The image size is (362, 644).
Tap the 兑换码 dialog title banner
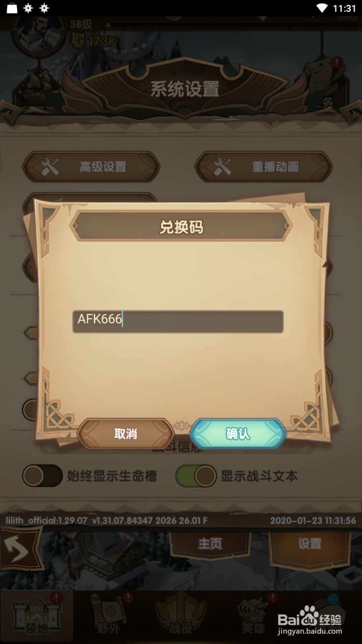click(x=181, y=227)
